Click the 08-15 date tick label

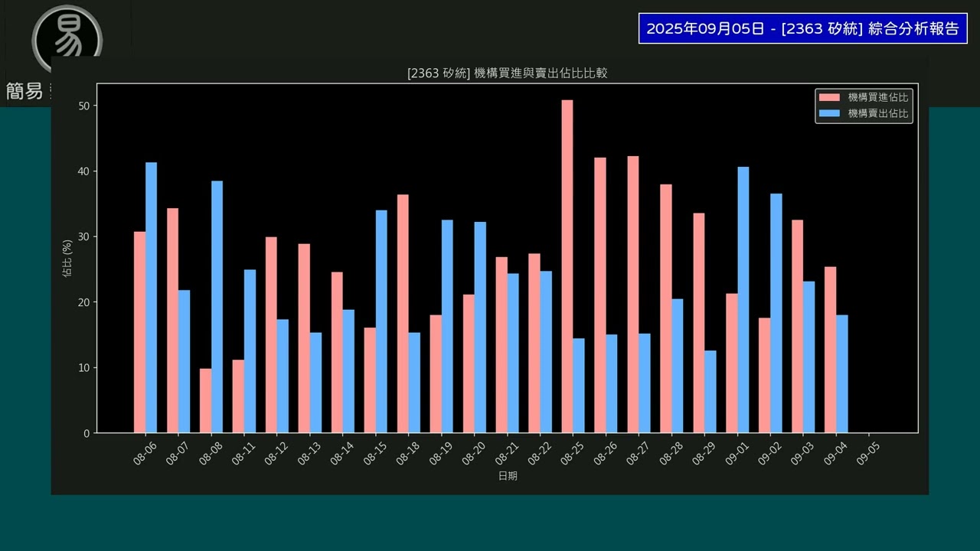pyautogui.click(x=375, y=453)
